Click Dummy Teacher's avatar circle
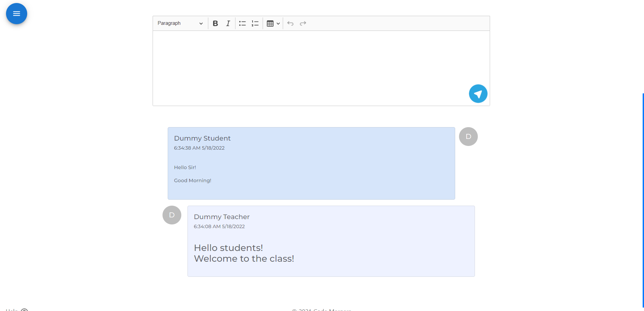Viewport: 644px width, 311px height. [172, 215]
